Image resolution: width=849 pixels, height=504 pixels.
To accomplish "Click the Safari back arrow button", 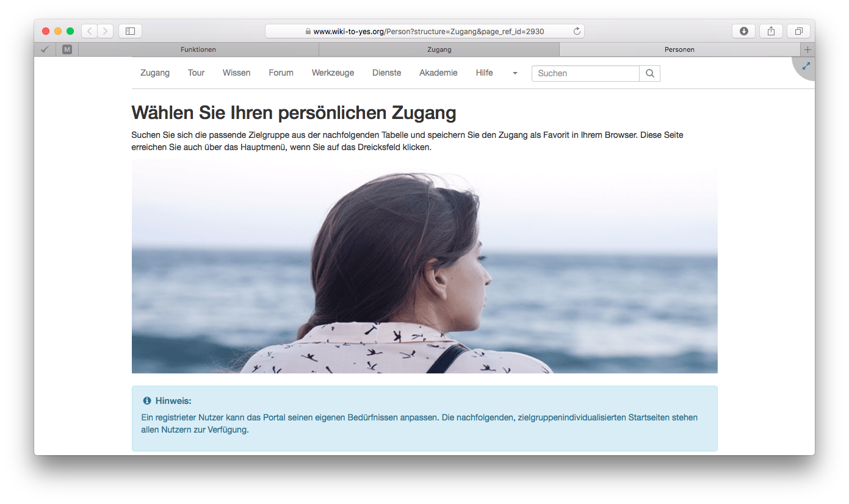I will 89,31.
